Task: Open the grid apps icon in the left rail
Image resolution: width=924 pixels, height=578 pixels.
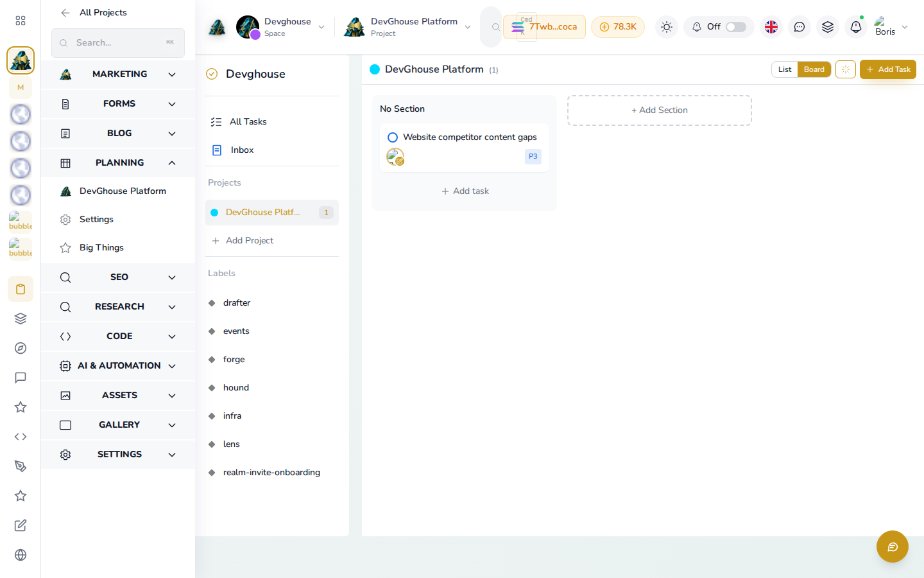Action: coord(21,21)
